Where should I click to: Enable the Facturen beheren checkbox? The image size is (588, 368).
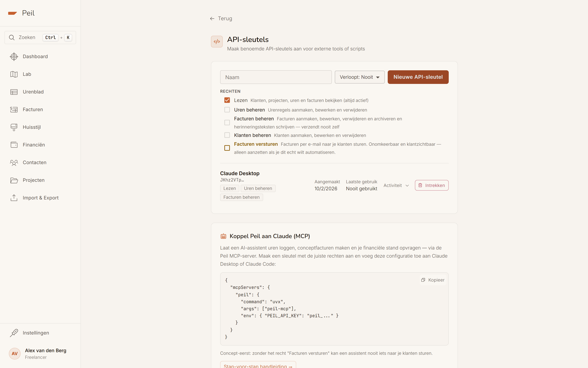click(227, 122)
